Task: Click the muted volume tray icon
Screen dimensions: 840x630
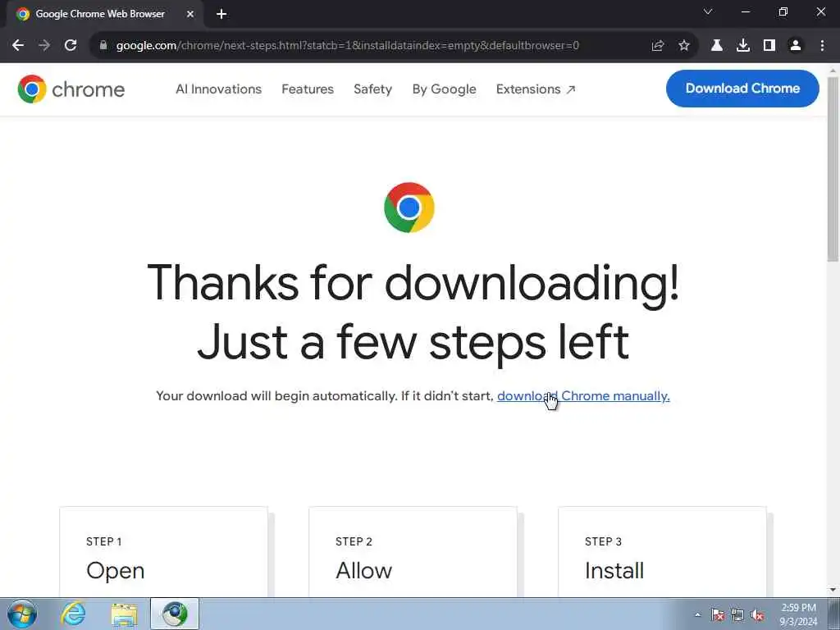Action: [x=757, y=615]
